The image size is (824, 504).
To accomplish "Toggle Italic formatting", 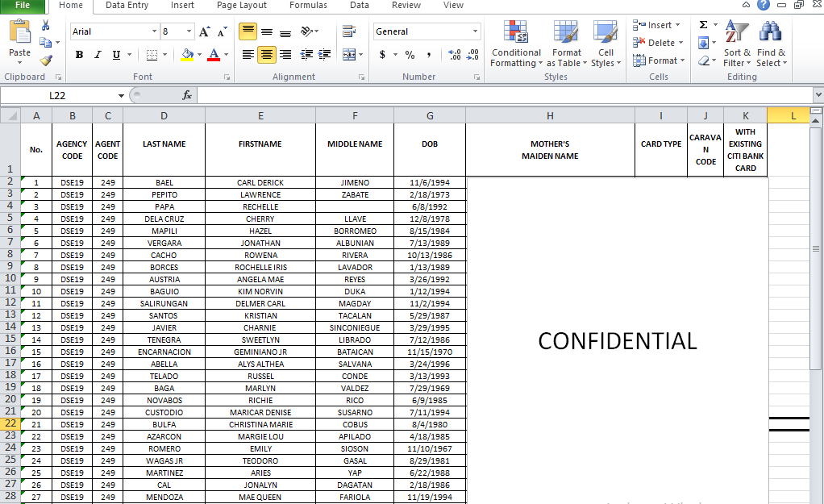I will click(98, 54).
